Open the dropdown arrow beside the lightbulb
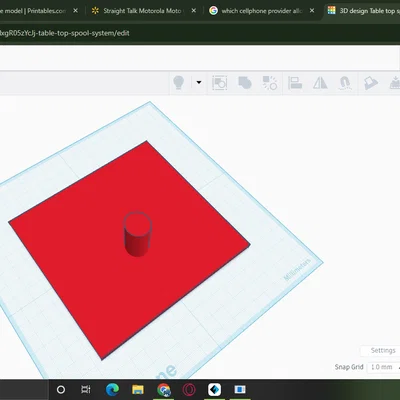Viewport: 400px width, 400px height. (199, 82)
